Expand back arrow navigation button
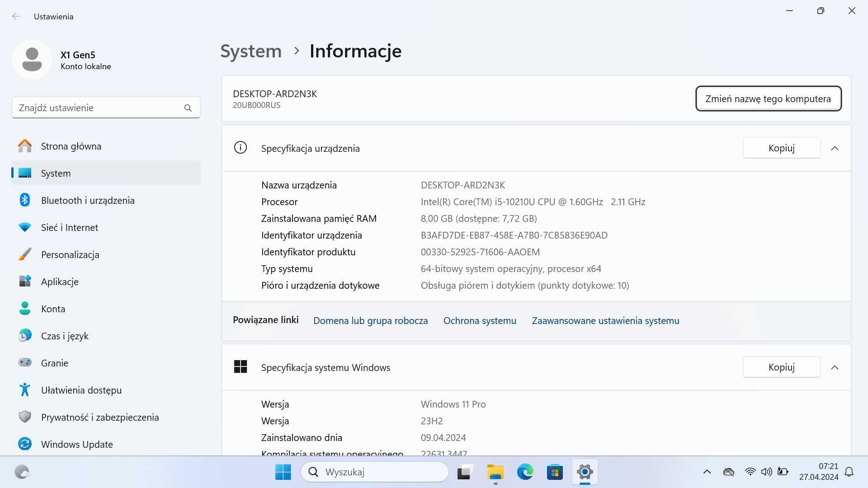The height and width of the screenshot is (488, 868). [16, 16]
